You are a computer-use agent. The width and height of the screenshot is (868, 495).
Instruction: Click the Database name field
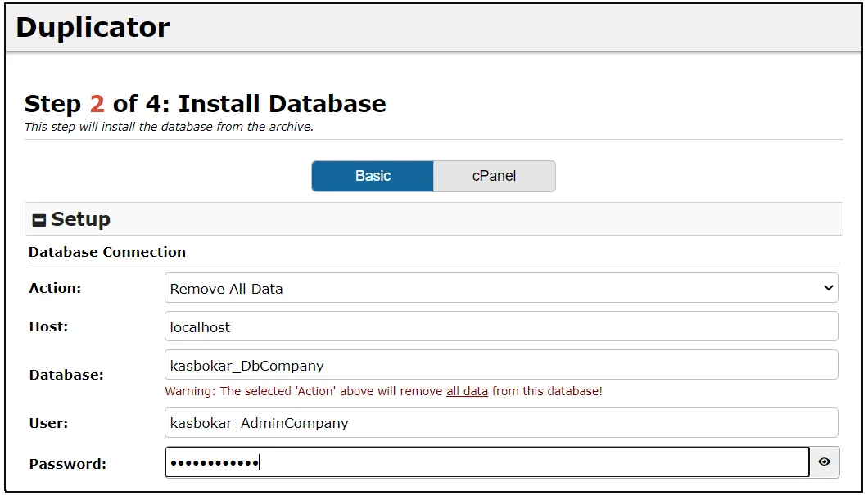(501, 365)
